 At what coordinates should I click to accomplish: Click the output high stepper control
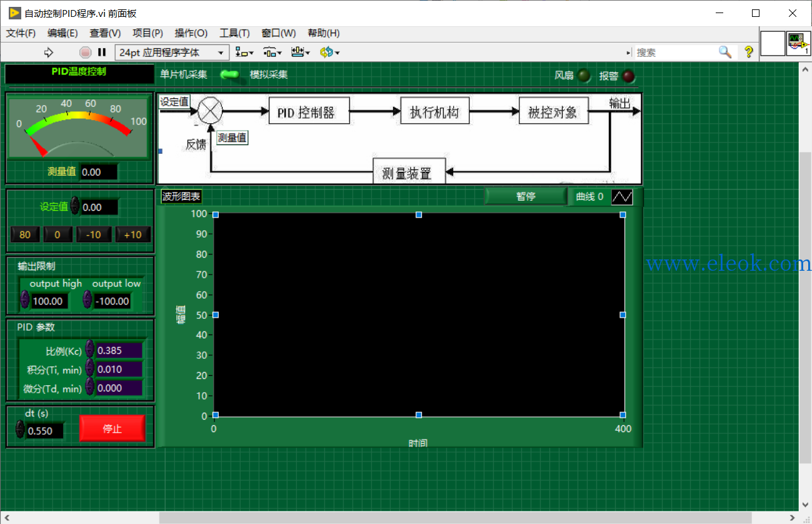(25, 300)
